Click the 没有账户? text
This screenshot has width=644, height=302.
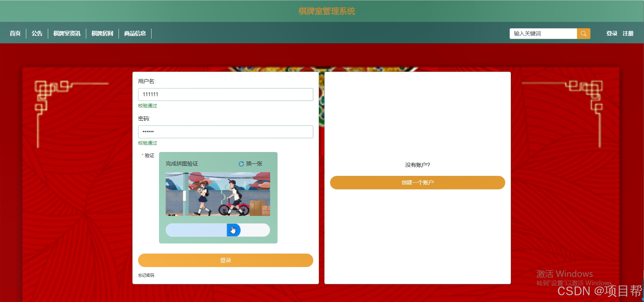point(418,165)
